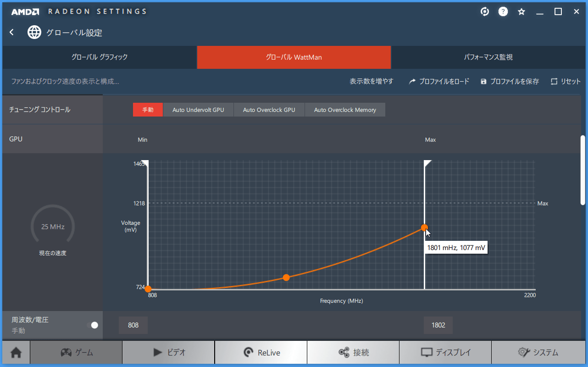
Task: Switch to グローバル グラフィック tab
Action: pyautogui.click(x=100, y=57)
